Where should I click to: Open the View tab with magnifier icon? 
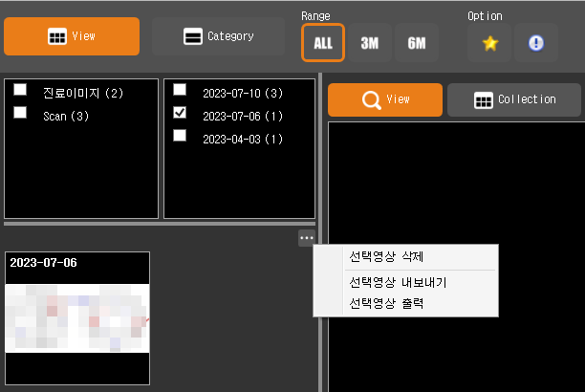[x=385, y=99]
